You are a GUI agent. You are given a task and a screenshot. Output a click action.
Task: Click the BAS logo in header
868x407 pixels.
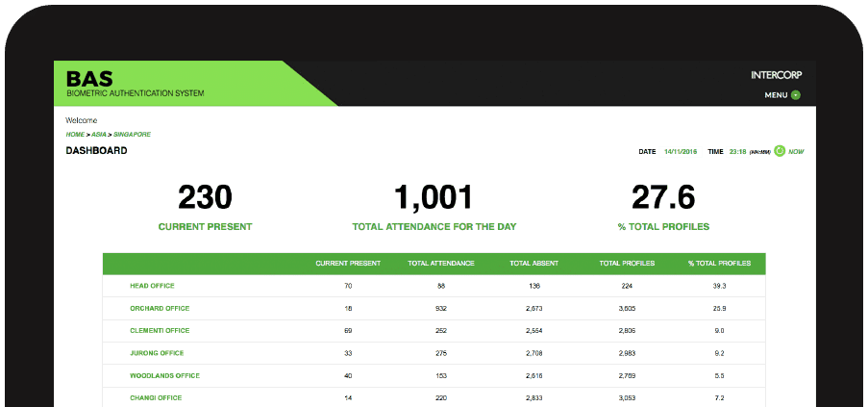[x=89, y=79]
